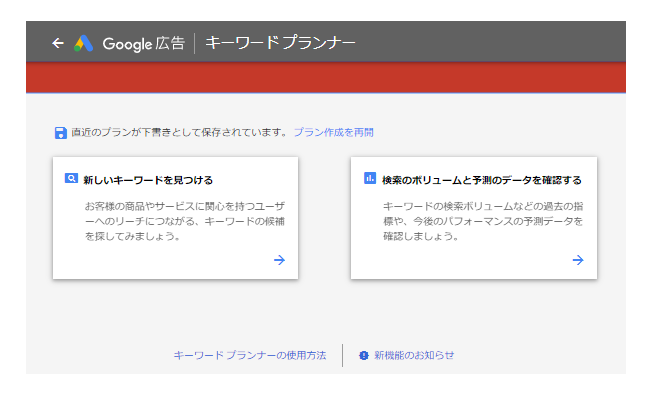The image size is (663, 416).
Task: Open 検索のボリュームと予測のデータを確認する title
Action: tap(482, 180)
